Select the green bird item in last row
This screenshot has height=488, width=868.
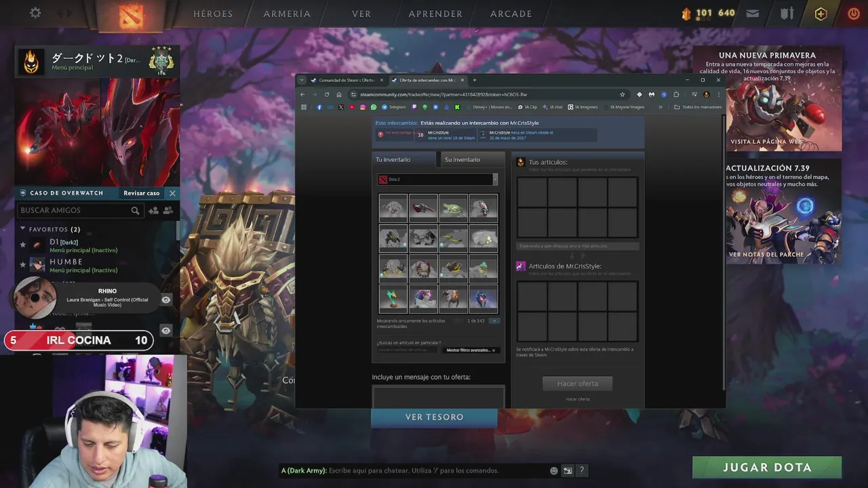tap(393, 299)
